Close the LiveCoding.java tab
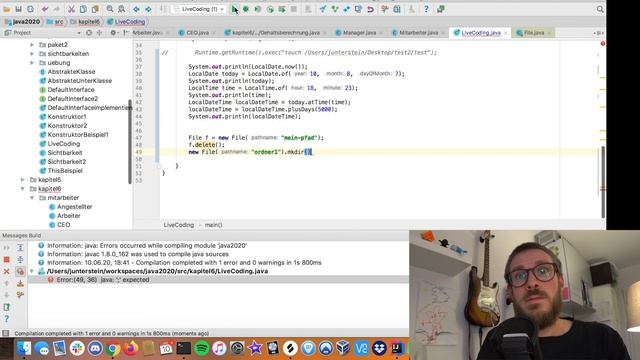Image resolution: width=640 pixels, height=360 pixels. [x=506, y=33]
